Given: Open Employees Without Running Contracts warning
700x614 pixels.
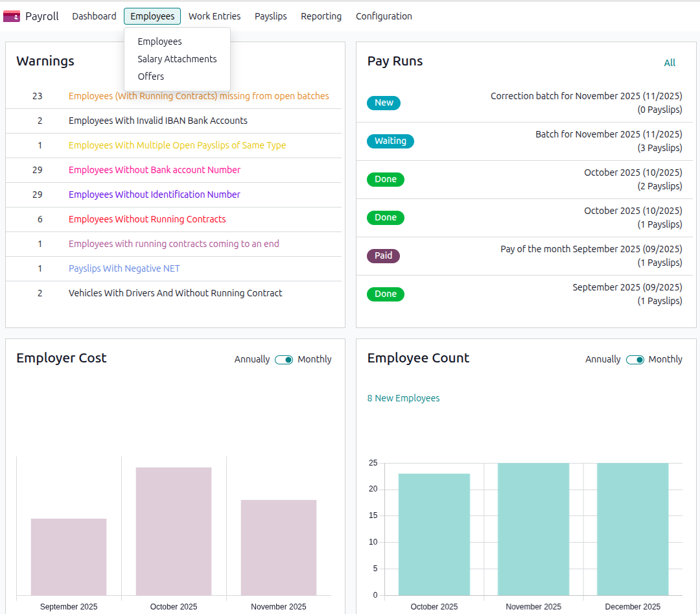Looking at the screenshot, I should 147,219.
